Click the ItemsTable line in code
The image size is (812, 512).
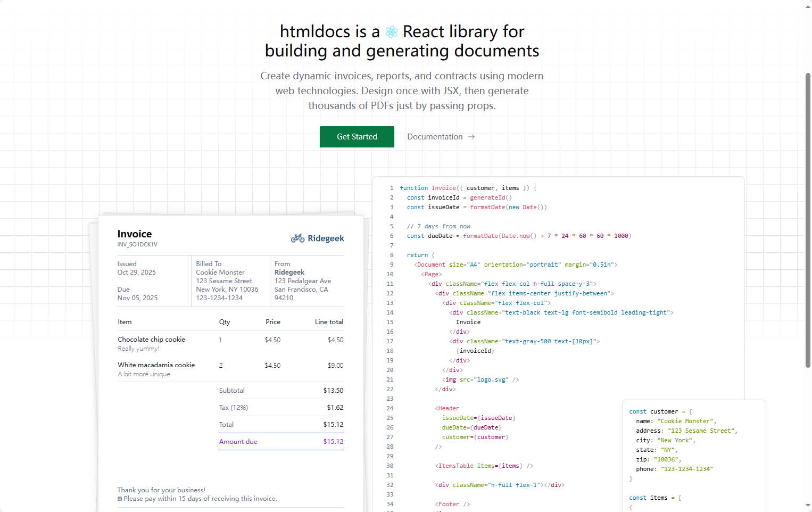coord(484,466)
